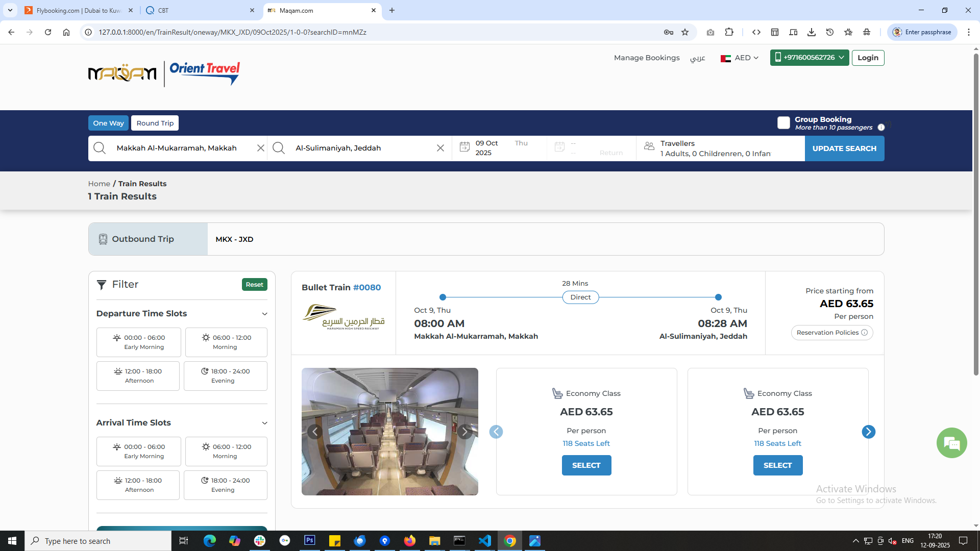Clear the Jeddah destination X icon
This screenshot has width=980, height=551.
pyautogui.click(x=440, y=148)
